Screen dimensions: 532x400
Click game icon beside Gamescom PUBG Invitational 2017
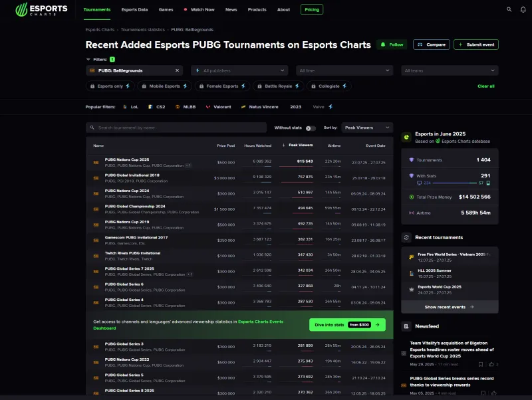point(96,241)
